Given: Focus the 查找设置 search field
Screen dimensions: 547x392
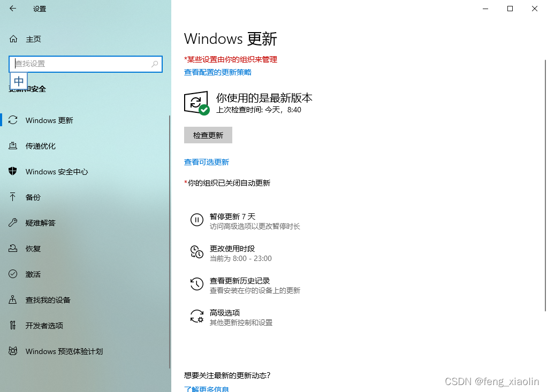Looking at the screenshot, I should (x=86, y=64).
